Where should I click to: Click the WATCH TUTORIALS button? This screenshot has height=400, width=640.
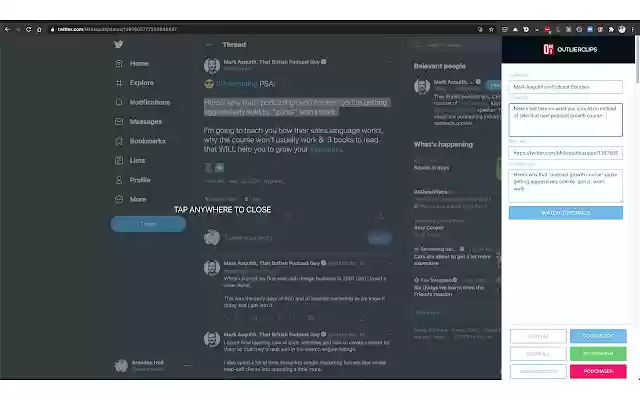[565, 213]
